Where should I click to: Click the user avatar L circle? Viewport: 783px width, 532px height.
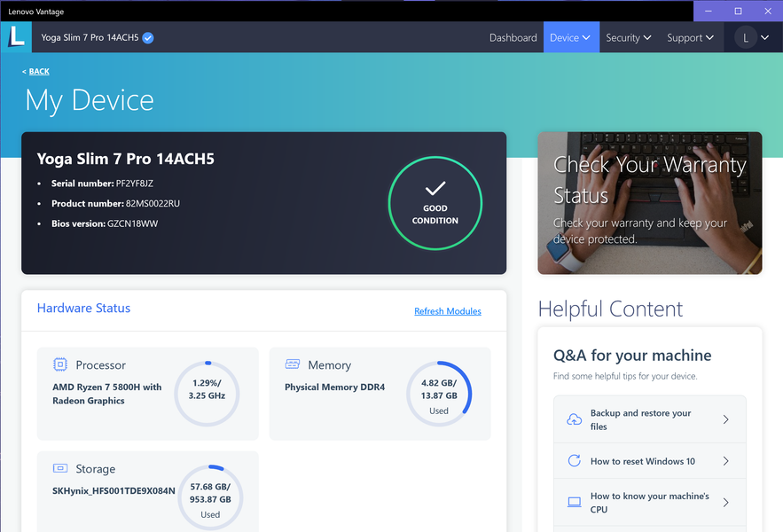coord(746,38)
